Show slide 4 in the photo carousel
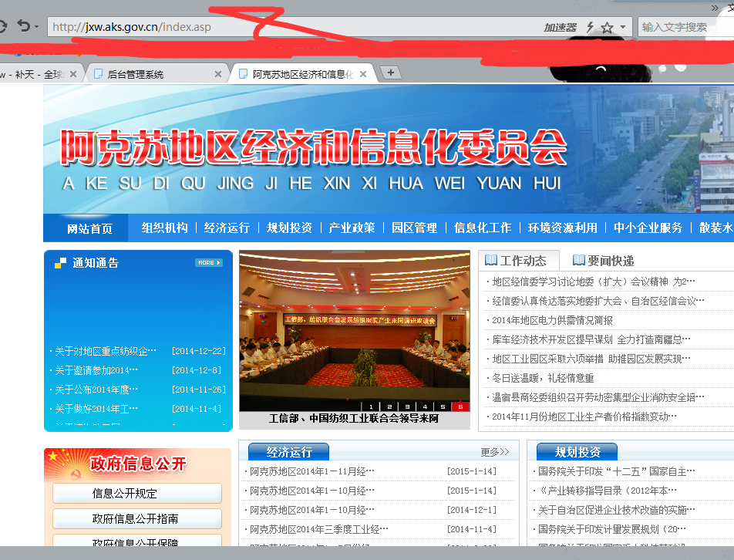Image resolution: width=734 pixels, height=560 pixels. (x=425, y=407)
